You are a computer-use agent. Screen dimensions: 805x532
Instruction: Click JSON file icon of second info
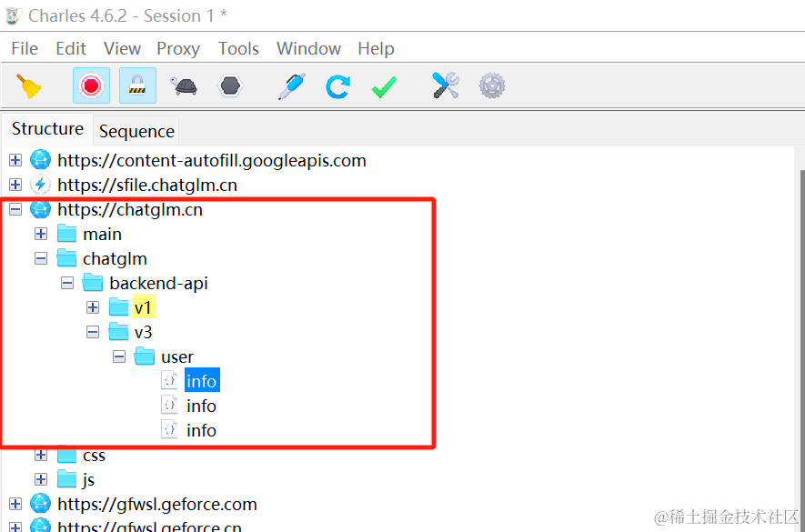[x=169, y=406]
